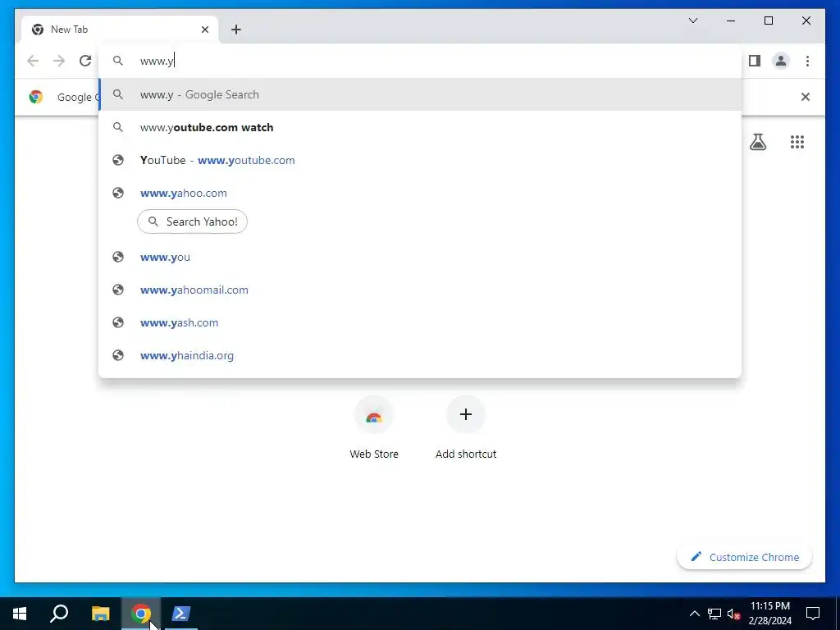Select the YouTube www.youtube.com suggestion
The height and width of the screenshot is (630, 840).
421,160
